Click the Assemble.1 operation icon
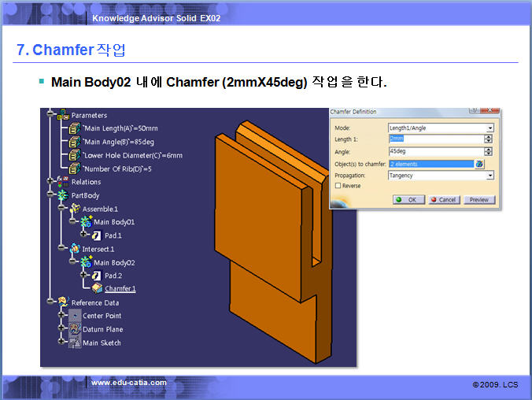 click(x=74, y=209)
